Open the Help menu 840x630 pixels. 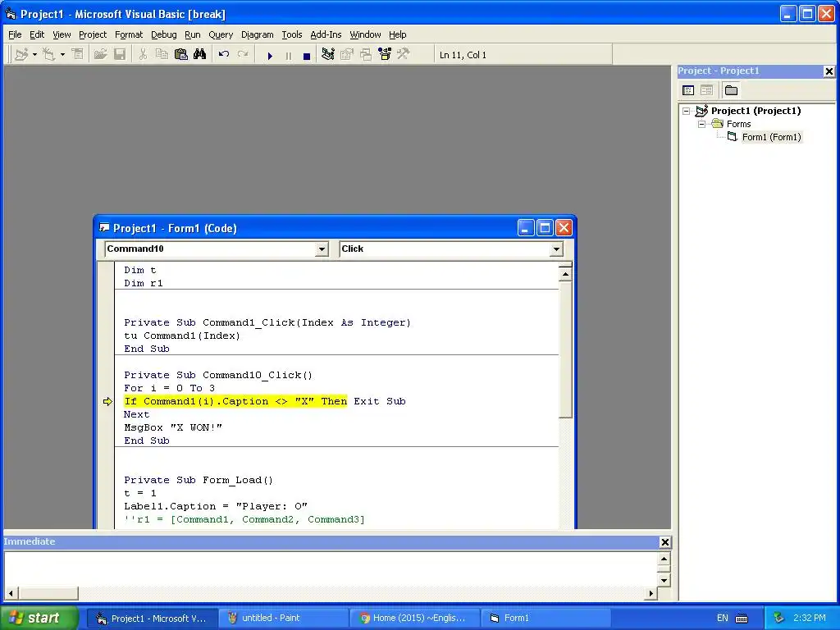coord(398,34)
